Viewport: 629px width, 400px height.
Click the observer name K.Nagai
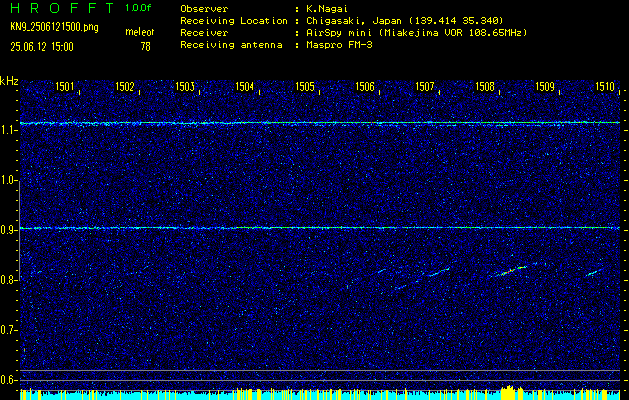tap(327, 9)
